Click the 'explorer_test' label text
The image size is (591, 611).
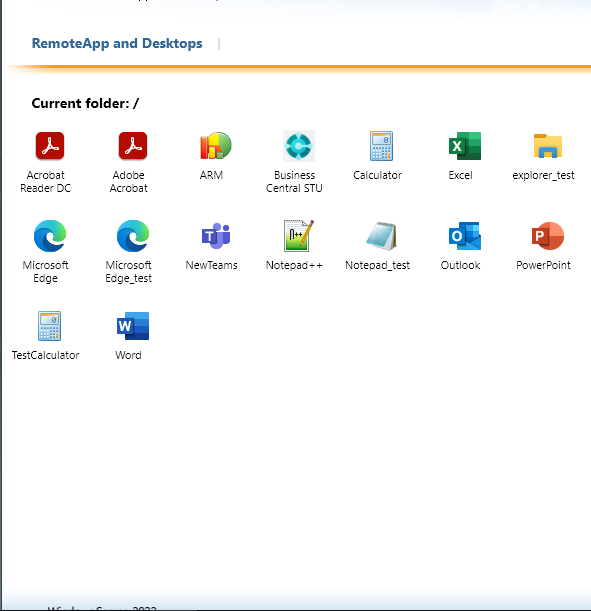point(543,175)
